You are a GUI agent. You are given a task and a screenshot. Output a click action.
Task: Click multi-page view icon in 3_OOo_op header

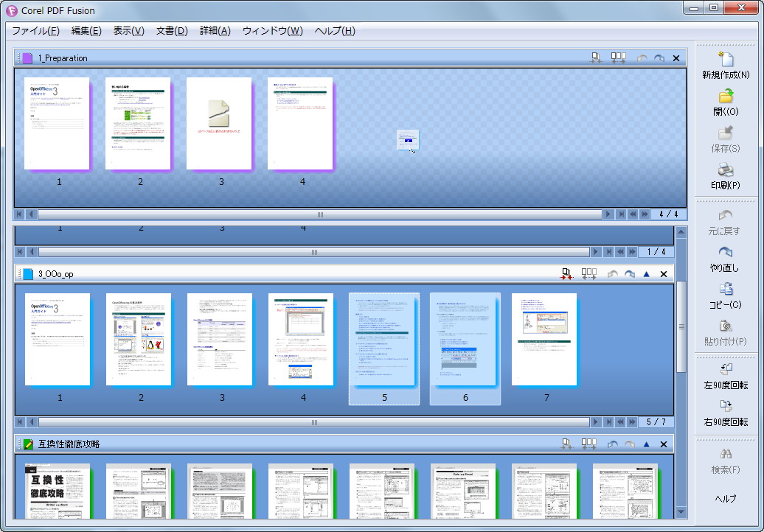588,274
